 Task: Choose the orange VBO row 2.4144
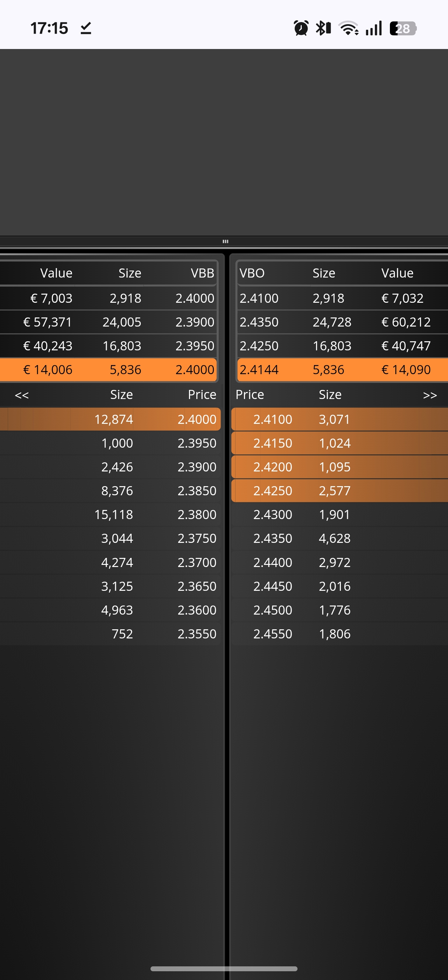tap(343, 369)
